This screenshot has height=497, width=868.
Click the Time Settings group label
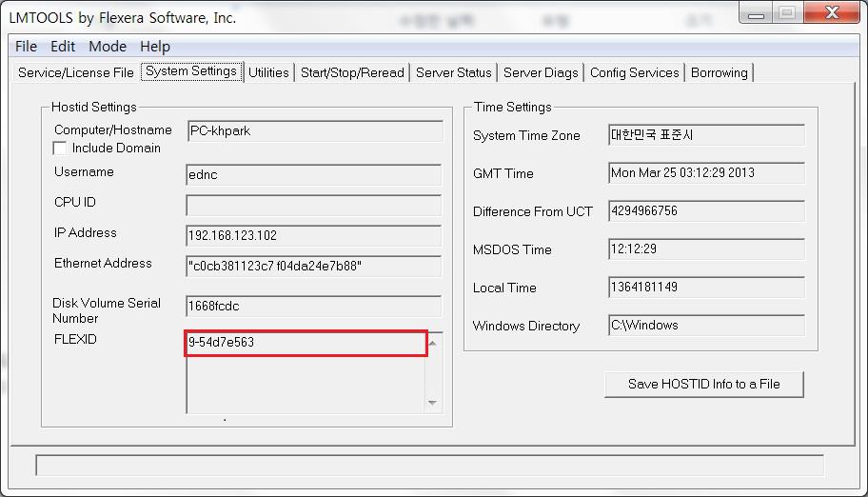[513, 107]
